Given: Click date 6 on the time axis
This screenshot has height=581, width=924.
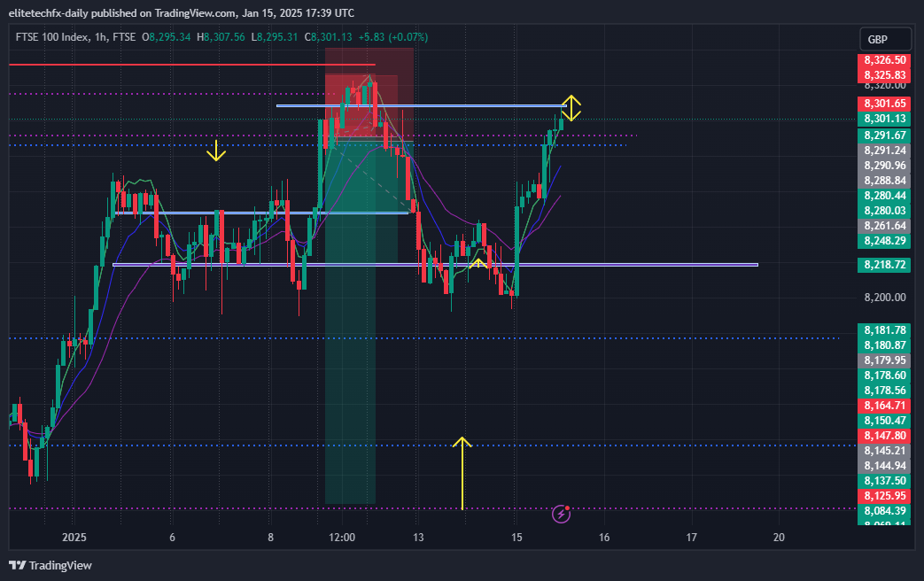Looking at the screenshot, I should [x=172, y=538].
